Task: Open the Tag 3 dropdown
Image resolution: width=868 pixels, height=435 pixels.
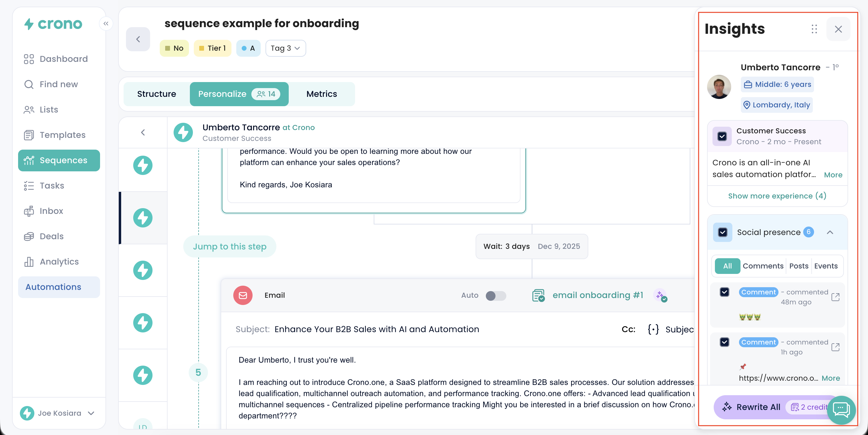Action: click(285, 48)
